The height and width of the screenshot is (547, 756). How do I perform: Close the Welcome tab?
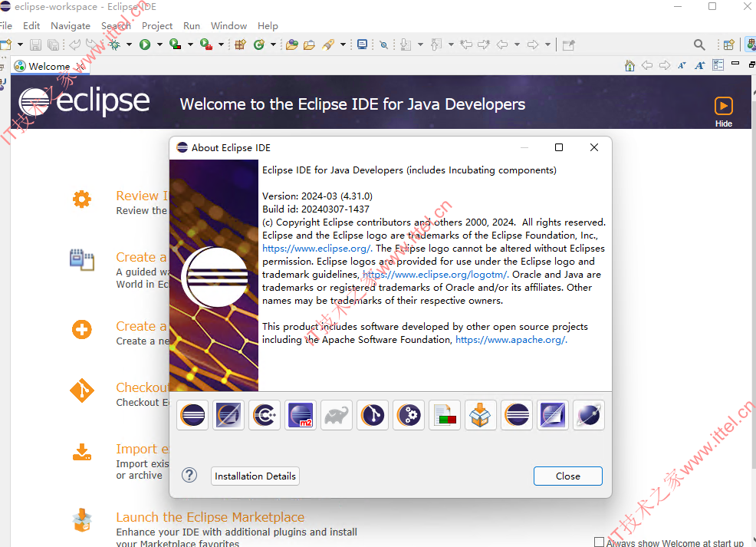pyautogui.click(x=81, y=66)
